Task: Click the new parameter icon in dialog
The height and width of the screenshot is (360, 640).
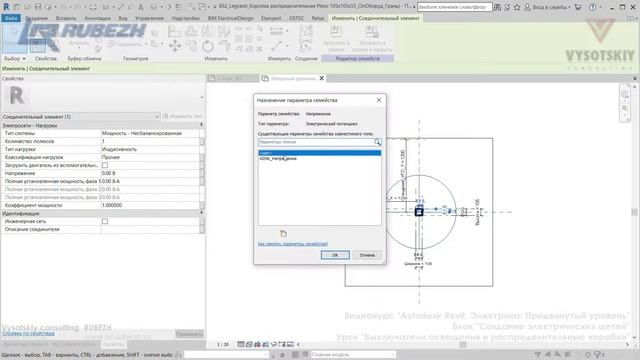Action: pyautogui.click(x=283, y=233)
